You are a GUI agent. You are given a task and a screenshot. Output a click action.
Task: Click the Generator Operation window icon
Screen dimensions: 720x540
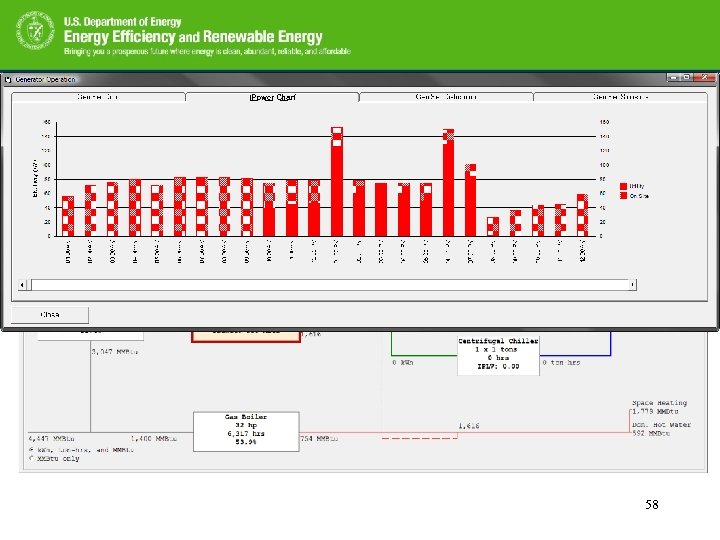click(x=8, y=79)
